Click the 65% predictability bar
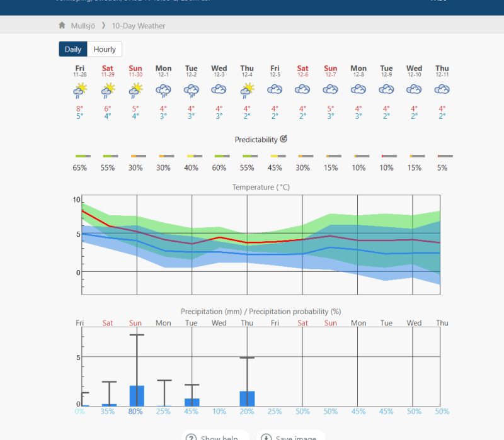 (x=83, y=156)
